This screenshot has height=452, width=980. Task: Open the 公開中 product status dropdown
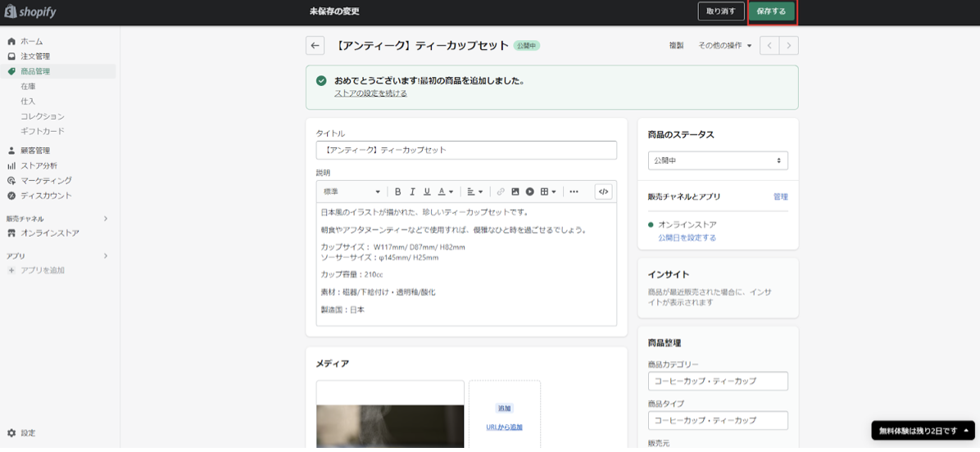[x=717, y=160]
